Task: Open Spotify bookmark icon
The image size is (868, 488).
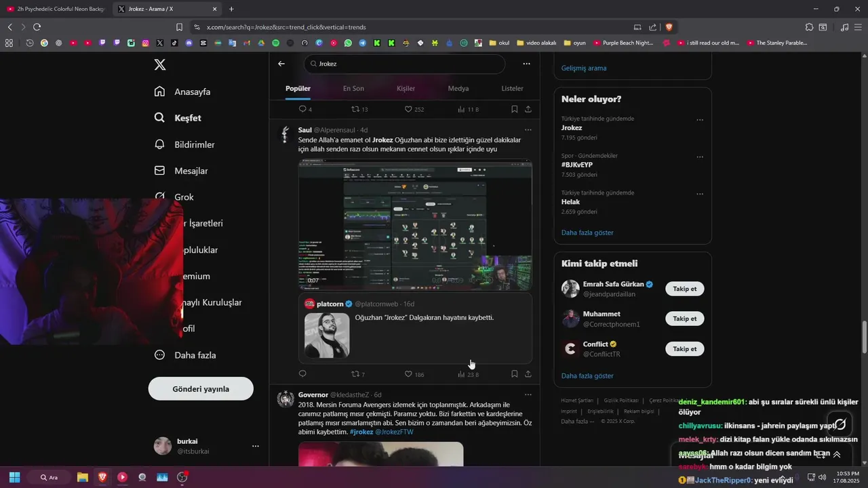Action: (x=276, y=43)
